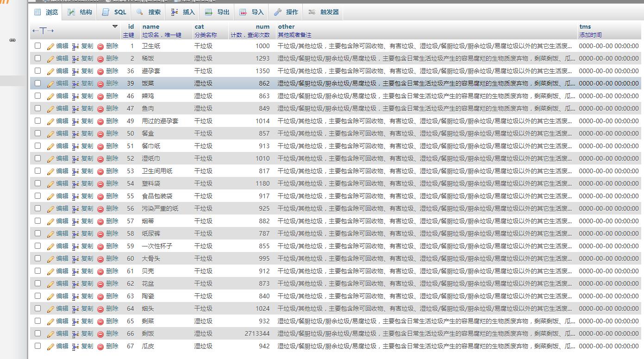Click the pencil edit icon for 剩饭 row
The image size is (644, 359).
(x=50, y=334)
